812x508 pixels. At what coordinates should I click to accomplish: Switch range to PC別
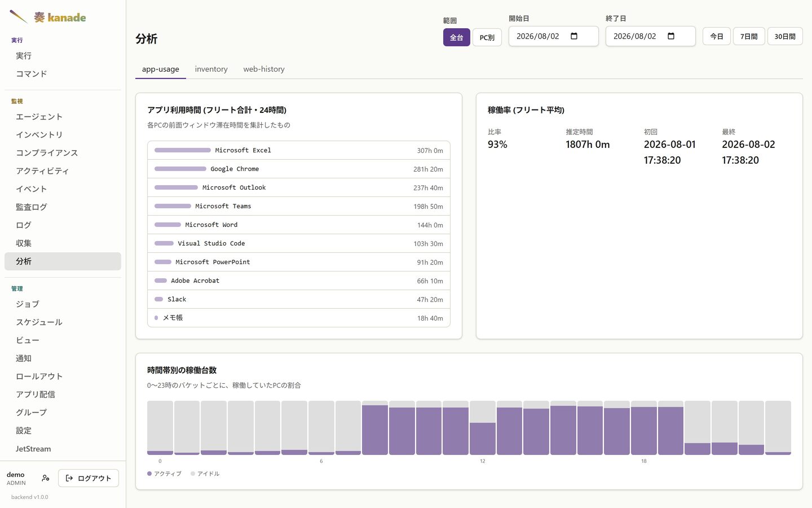[487, 37]
